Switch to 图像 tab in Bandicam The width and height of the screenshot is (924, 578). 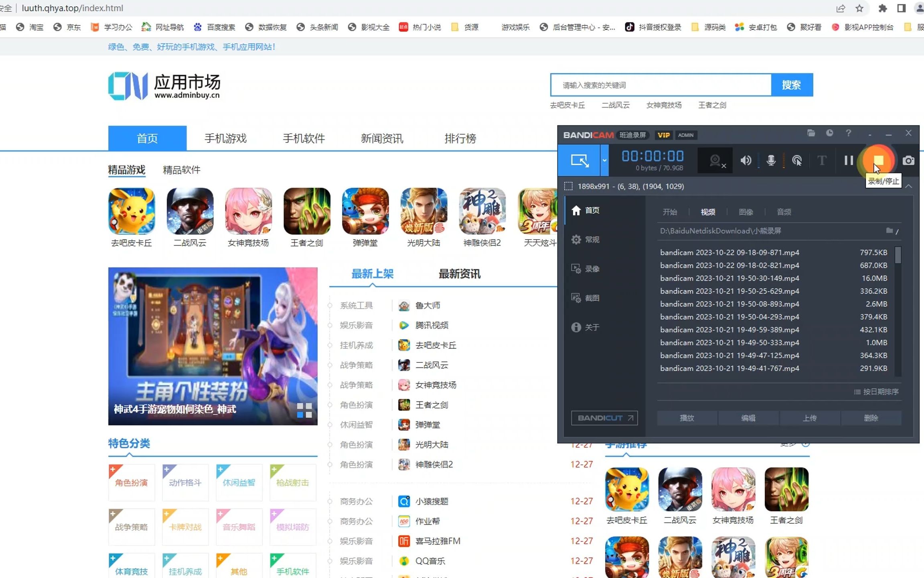(746, 212)
